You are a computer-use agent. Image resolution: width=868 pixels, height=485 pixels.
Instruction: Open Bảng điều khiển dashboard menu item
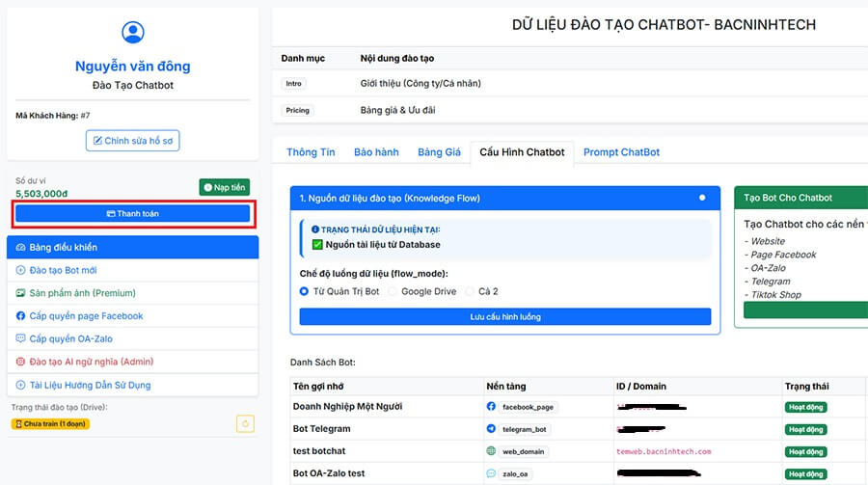point(133,247)
